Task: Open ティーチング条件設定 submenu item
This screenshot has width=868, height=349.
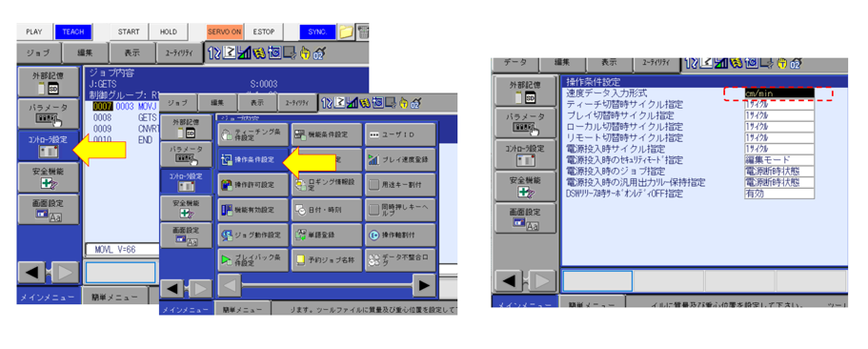Action: 253,134
